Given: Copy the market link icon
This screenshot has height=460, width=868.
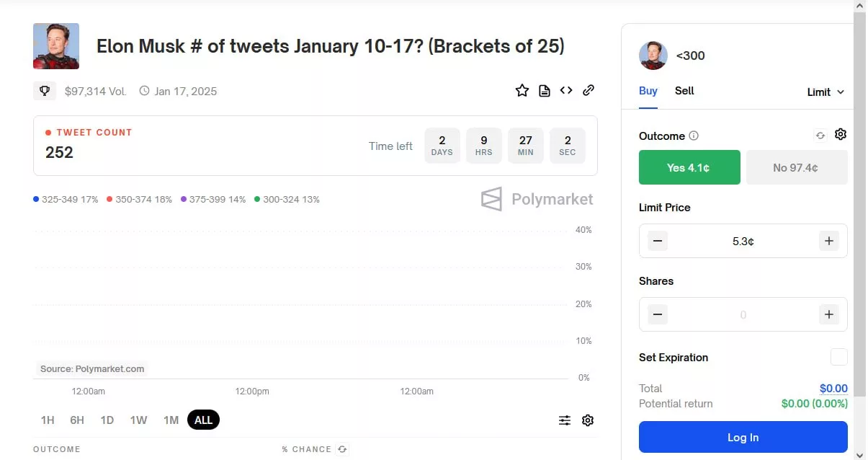Looking at the screenshot, I should click(589, 90).
